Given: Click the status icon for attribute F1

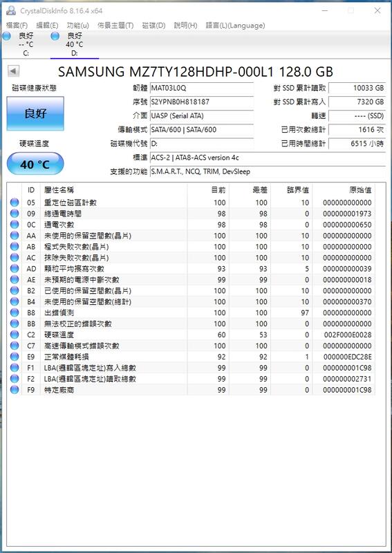Looking at the screenshot, I should [x=15, y=368].
